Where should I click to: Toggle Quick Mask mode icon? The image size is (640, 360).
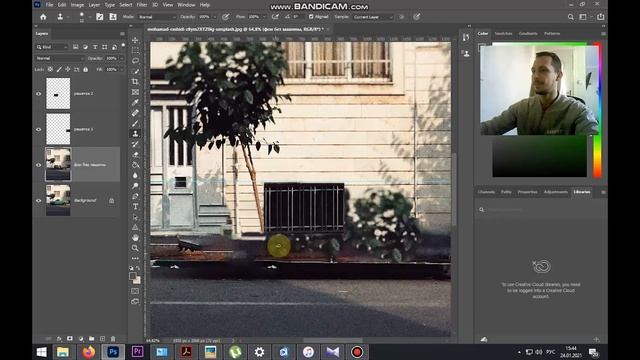[135, 291]
